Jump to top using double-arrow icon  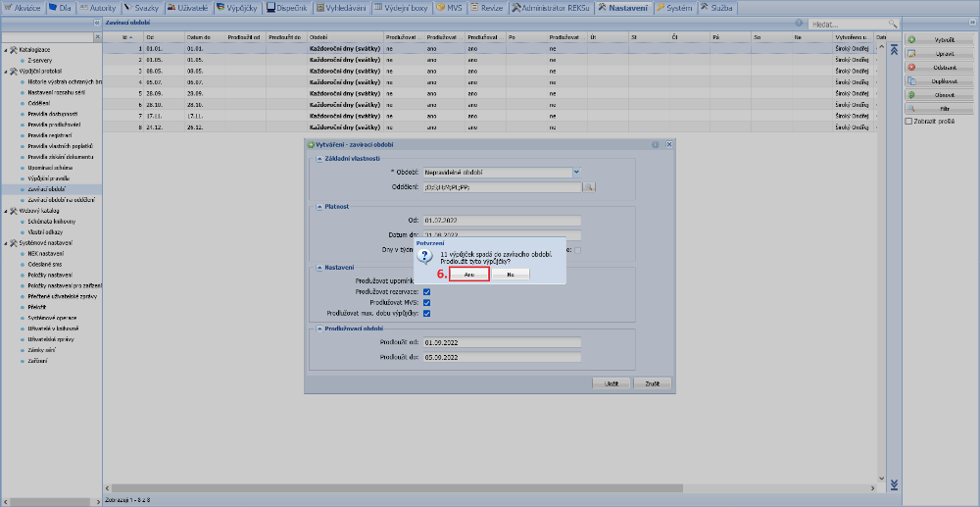(x=893, y=49)
